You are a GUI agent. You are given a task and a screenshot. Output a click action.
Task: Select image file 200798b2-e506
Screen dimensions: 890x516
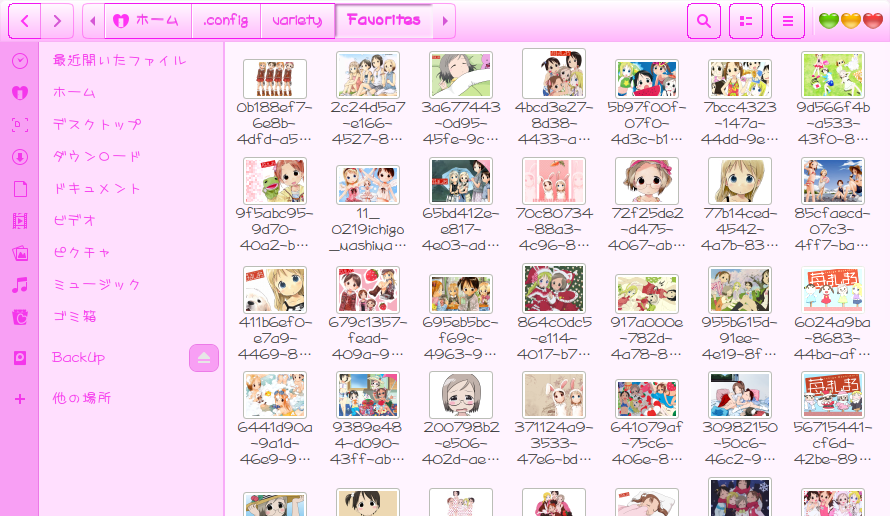tap(461, 395)
